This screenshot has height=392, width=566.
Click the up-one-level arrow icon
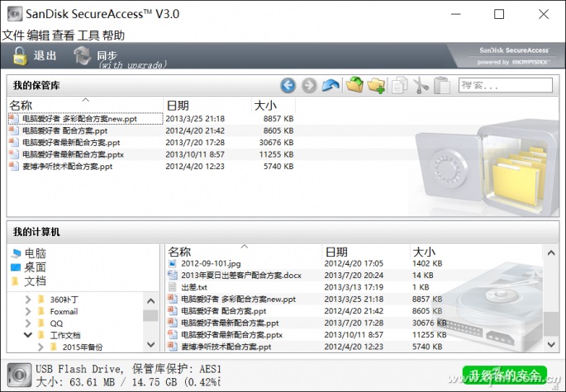click(331, 86)
